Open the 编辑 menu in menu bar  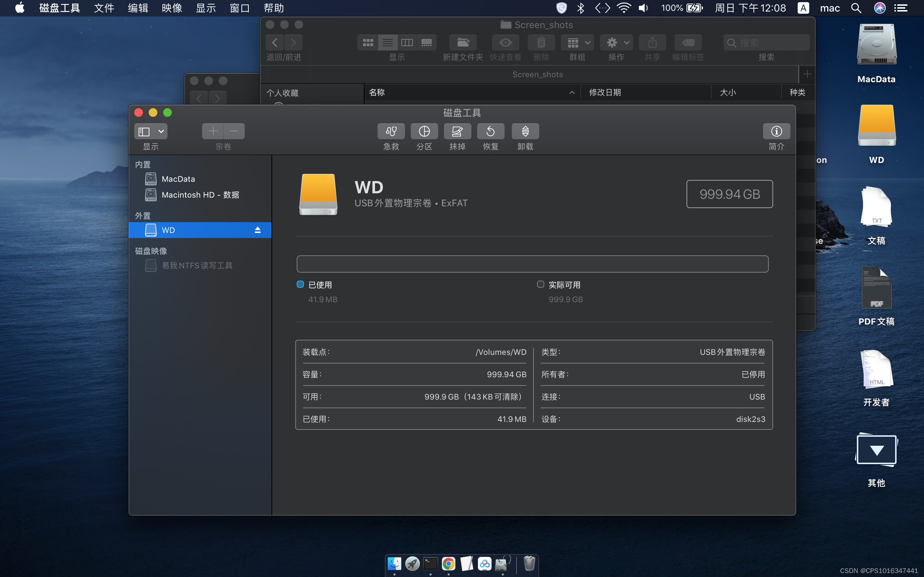[x=138, y=8]
